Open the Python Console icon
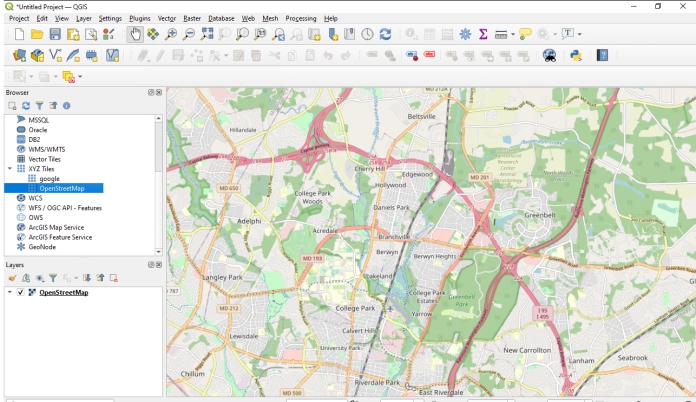Viewport: 696px width, 402px height. point(576,55)
